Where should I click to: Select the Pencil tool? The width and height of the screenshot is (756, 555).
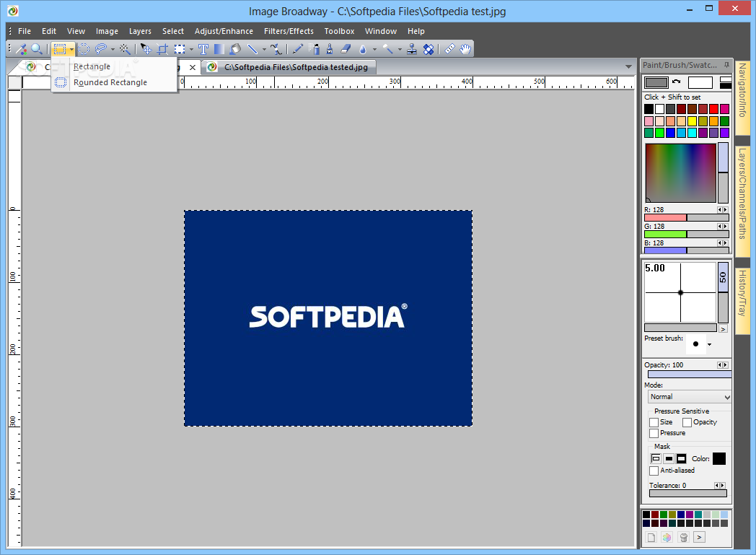[x=298, y=48]
